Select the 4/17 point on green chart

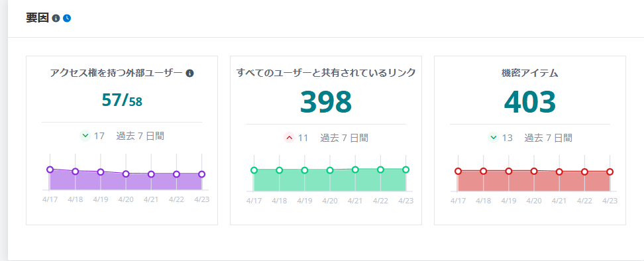(x=254, y=170)
